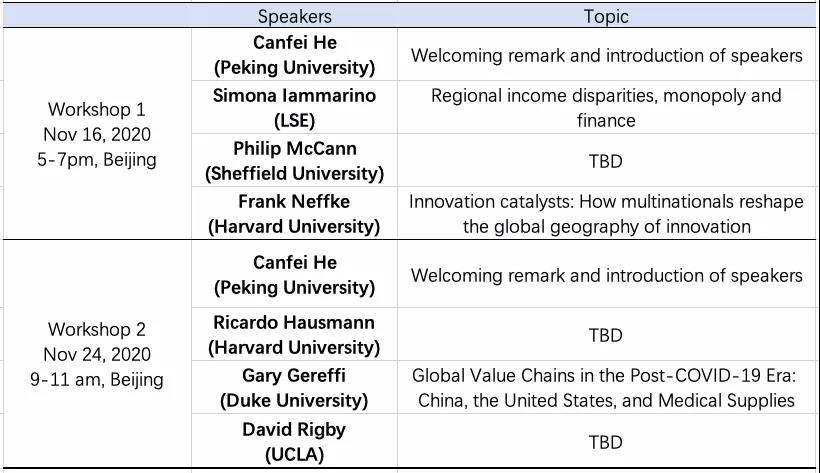Click the Speakers column header
This screenshot has height=473, width=820.
294,16
